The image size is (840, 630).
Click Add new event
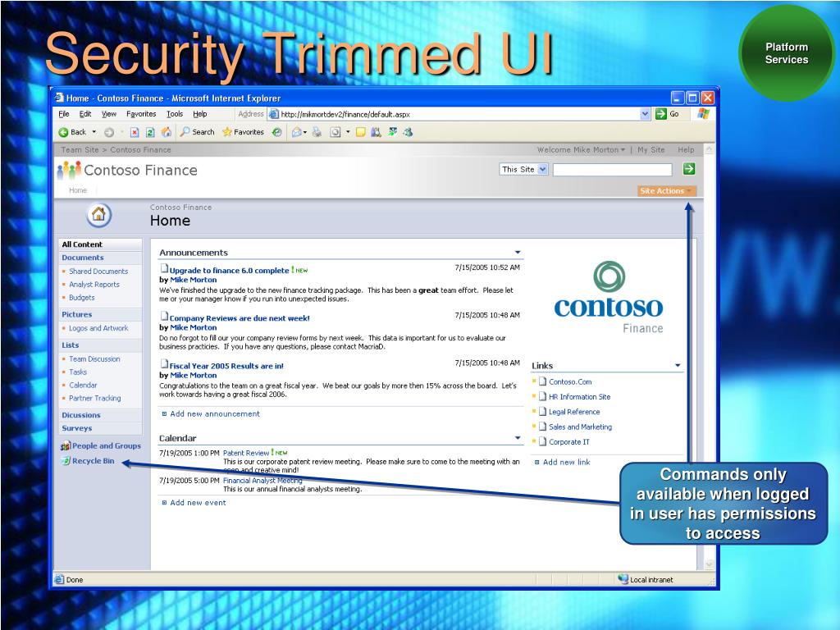click(198, 503)
